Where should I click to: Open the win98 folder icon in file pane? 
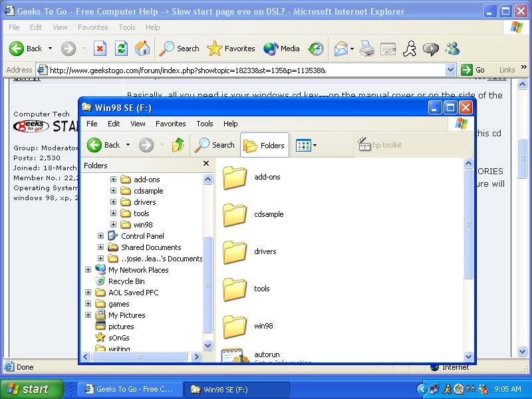[x=234, y=327]
